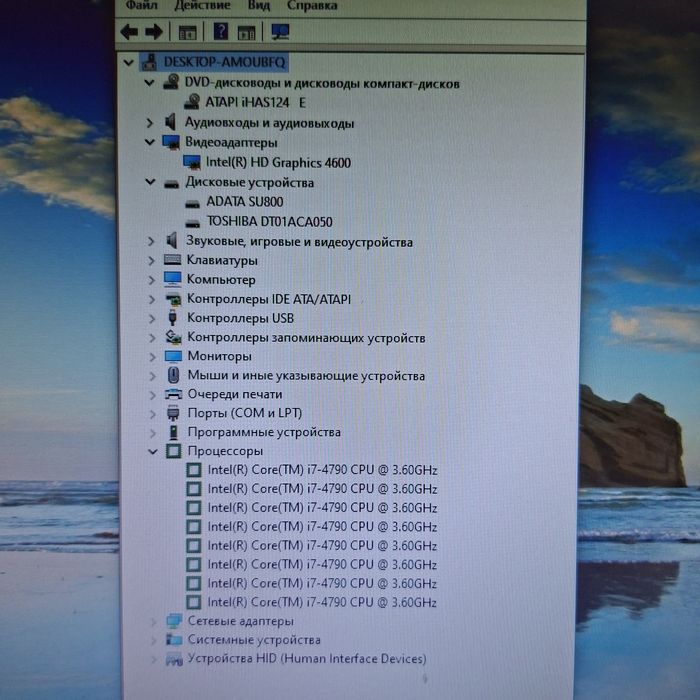Viewport: 700px width, 700px height.
Task: Expand the Контроллеры USB category
Action: click(152, 319)
